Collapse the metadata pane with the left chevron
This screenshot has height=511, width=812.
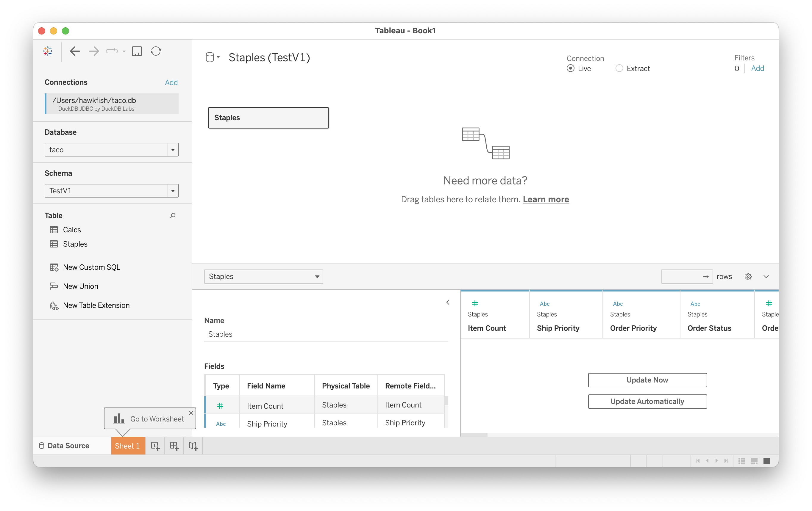(x=448, y=302)
